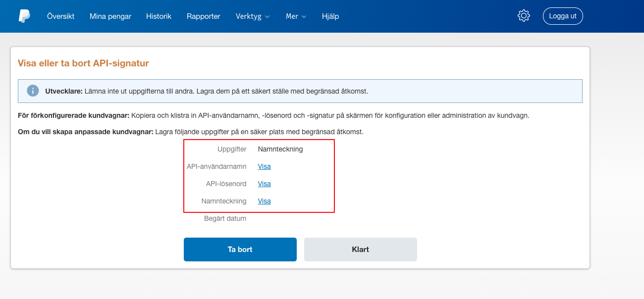This screenshot has height=299, width=644.
Task: Click the Logga ut button
Action: 563,16
